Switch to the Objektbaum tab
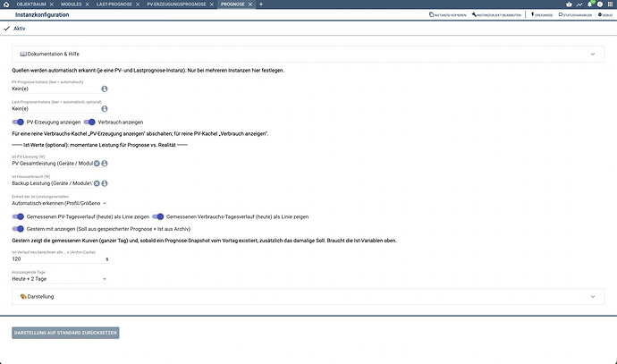The image size is (617, 364). click(31, 4)
